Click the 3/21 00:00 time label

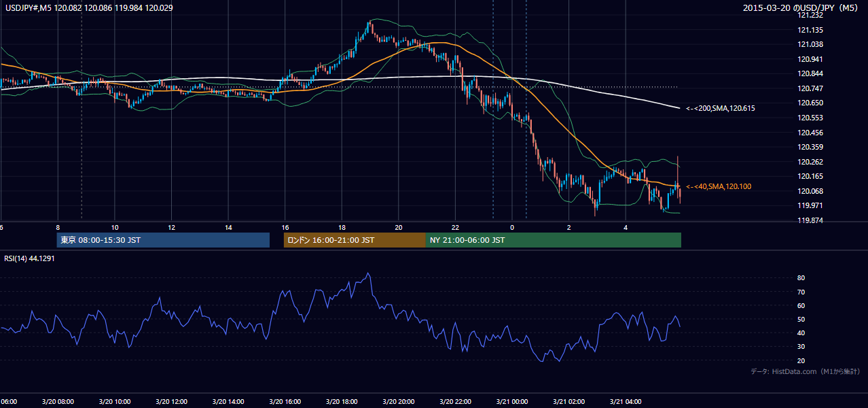point(511,402)
